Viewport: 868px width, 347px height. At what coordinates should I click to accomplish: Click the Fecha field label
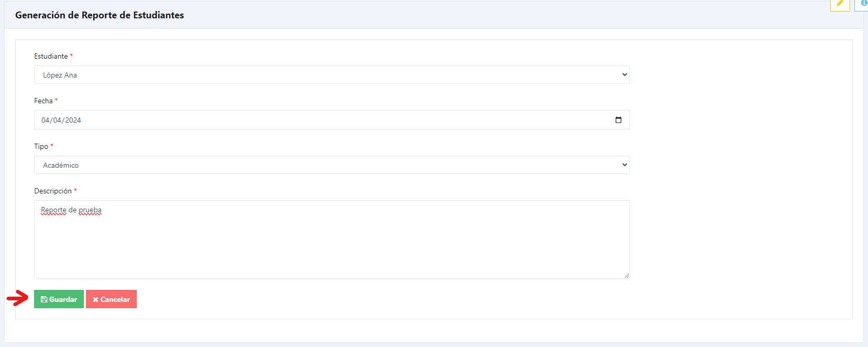coord(44,101)
